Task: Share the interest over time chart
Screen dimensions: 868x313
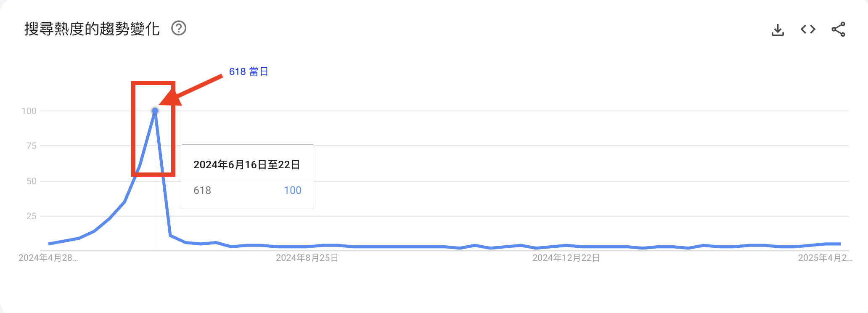Action: coord(838,29)
